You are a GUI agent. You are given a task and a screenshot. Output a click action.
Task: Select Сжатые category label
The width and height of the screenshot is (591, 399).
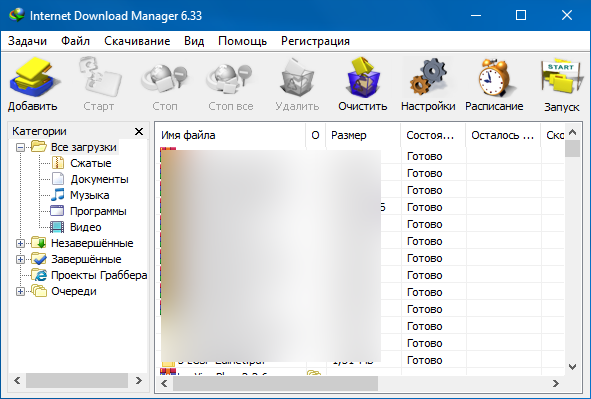[x=91, y=164]
